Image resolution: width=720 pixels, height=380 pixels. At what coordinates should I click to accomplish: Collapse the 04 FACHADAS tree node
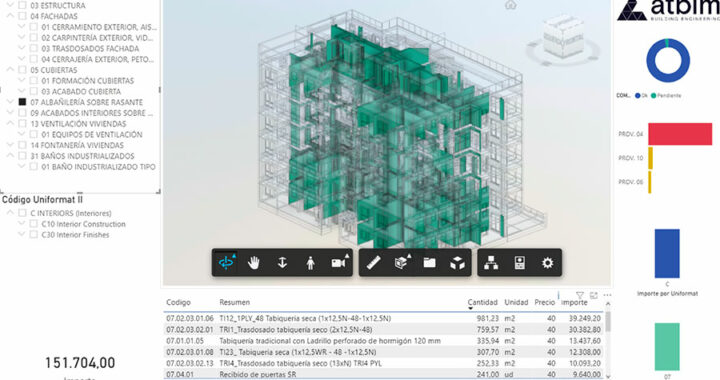pos(10,16)
